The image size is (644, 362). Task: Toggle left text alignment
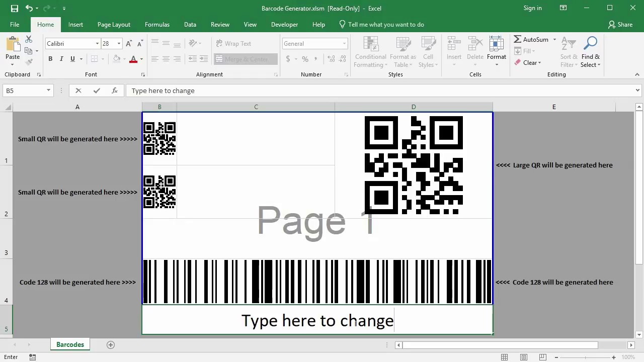point(154,59)
